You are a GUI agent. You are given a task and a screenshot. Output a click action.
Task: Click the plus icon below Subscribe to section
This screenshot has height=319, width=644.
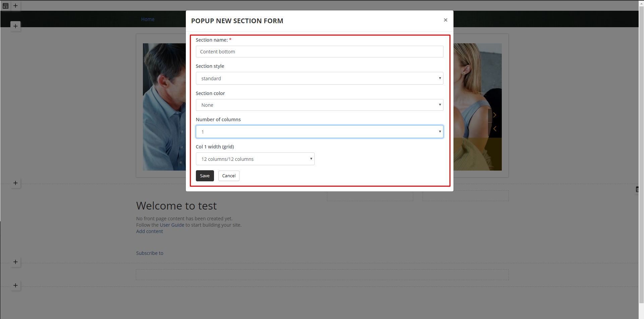click(x=15, y=262)
